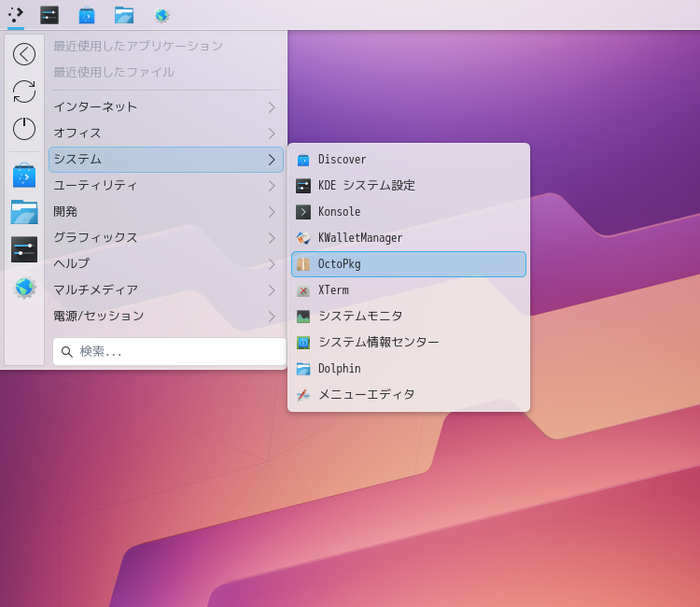
Task: Open Konsole from the system submenu
Action: (x=408, y=212)
